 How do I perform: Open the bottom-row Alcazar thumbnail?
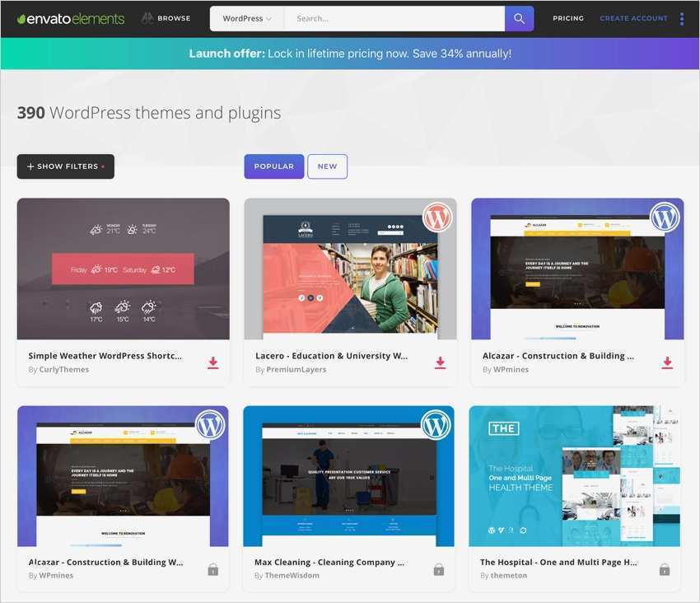pyautogui.click(x=123, y=476)
